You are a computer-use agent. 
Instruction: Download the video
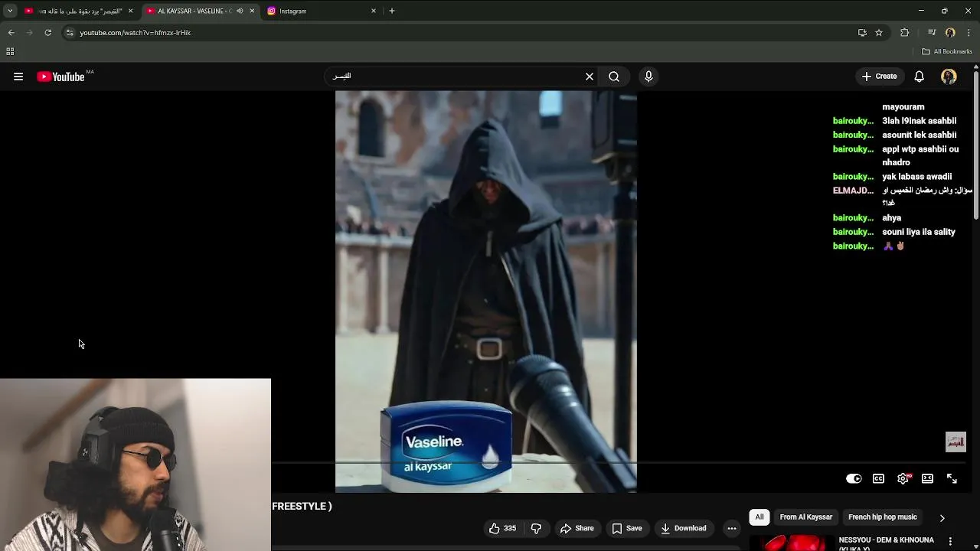[684, 528]
